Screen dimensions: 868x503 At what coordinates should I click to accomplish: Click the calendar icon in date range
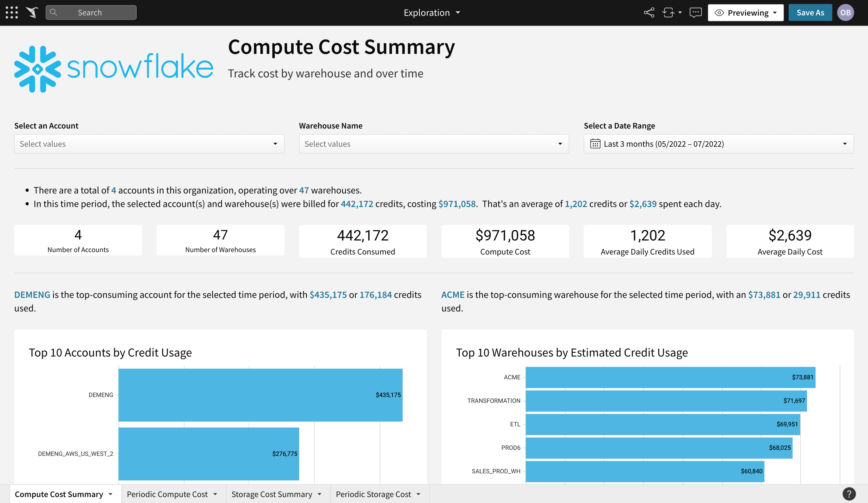pos(595,144)
